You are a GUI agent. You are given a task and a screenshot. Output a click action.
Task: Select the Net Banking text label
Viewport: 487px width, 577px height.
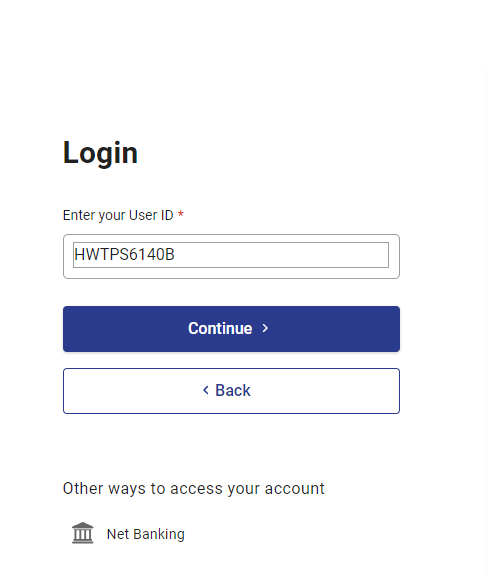click(x=146, y=534)
